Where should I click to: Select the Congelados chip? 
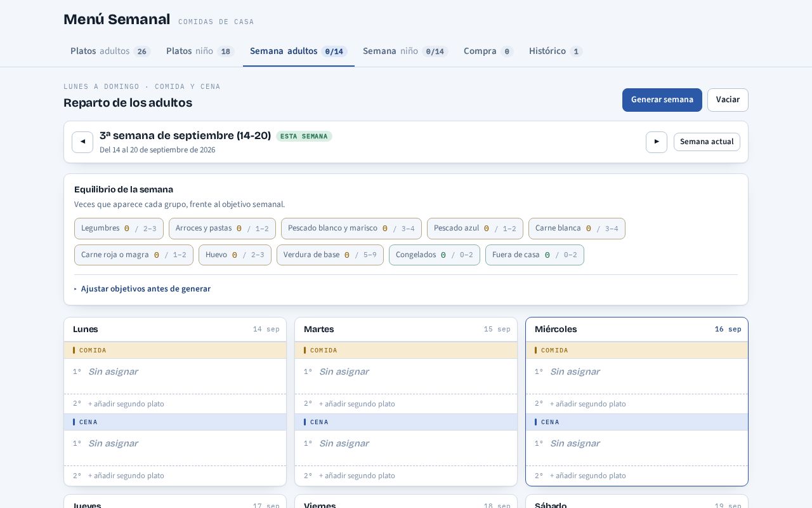click(x=435, y=255)
